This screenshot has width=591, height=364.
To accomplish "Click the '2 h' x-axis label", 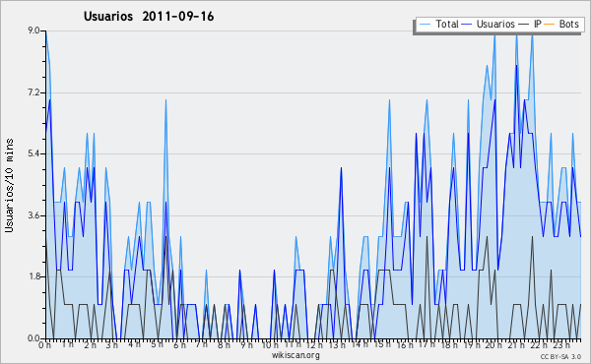I will (x=90, y=344).
